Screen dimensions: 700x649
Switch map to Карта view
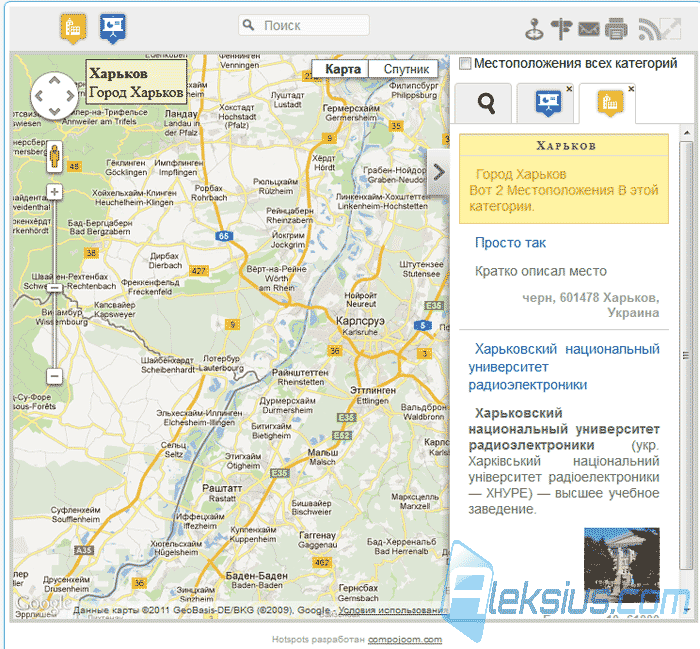point(342,69)
